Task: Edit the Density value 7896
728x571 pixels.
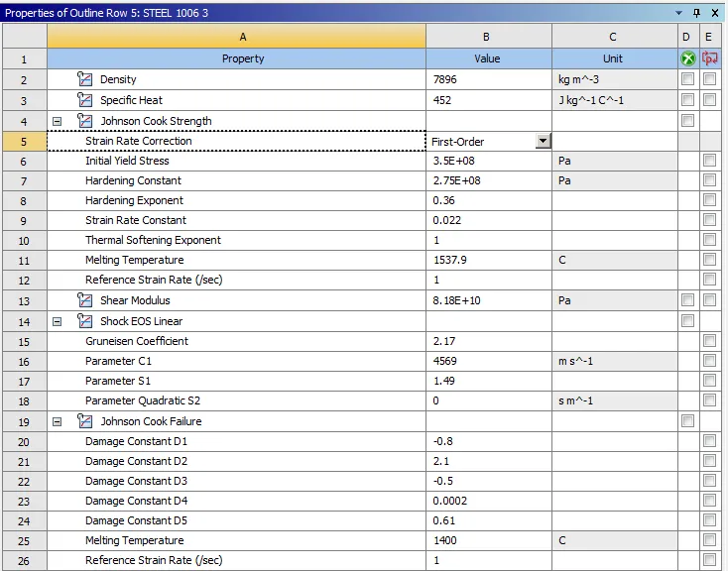Action: (x=489, y=79)
